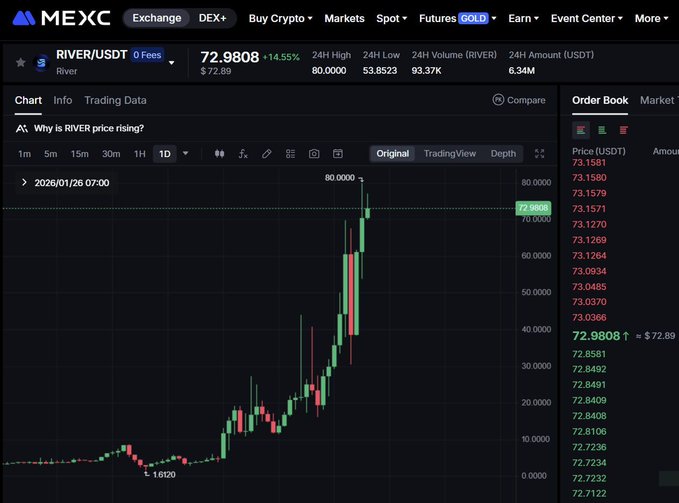Select 1D timeframe
The image size is (679, 503).
[165, 154]
